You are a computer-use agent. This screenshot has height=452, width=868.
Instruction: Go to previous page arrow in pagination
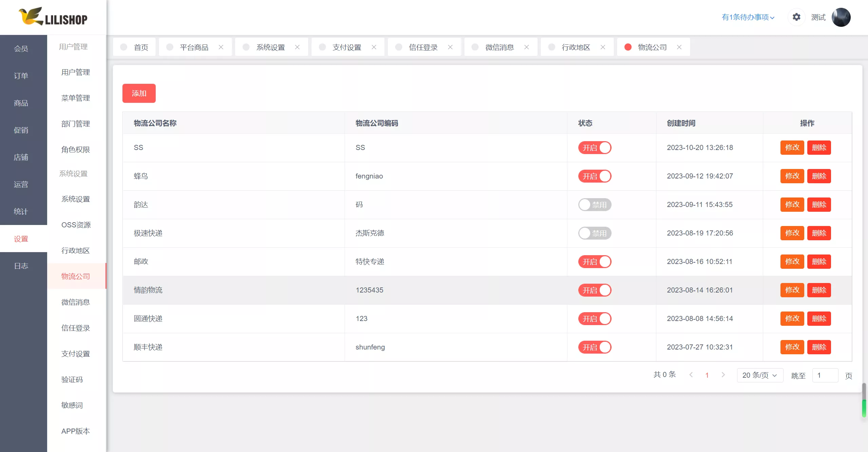coord(691,375)
